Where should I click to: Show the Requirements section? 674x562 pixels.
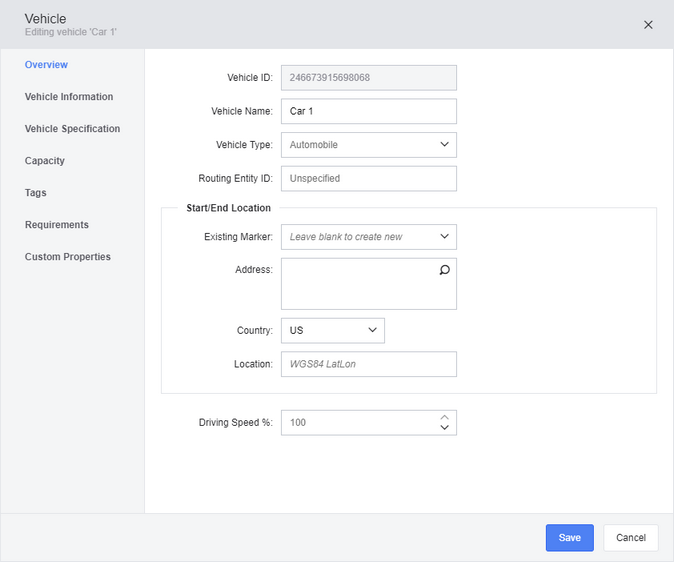point(57,225)
